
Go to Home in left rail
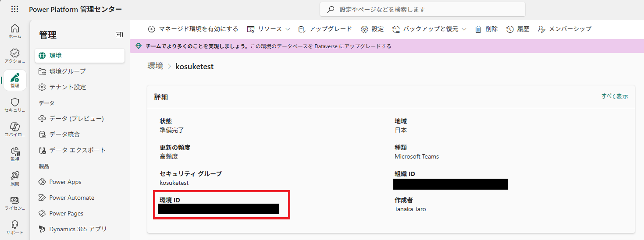click(x=15, y=32)
